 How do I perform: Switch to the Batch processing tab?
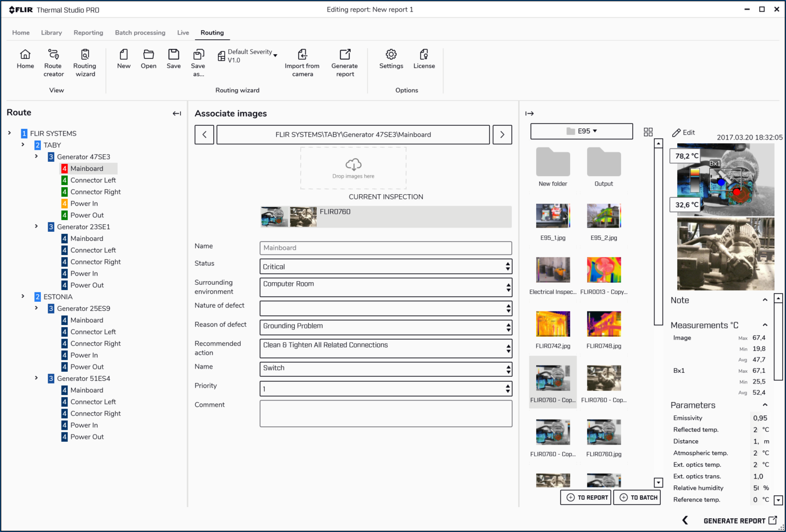pos(140,32)
